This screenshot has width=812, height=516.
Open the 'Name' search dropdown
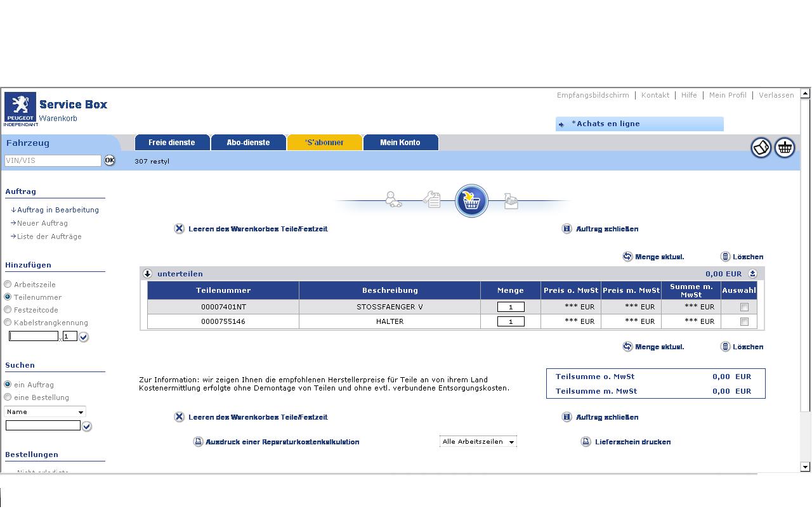[45, 412]
